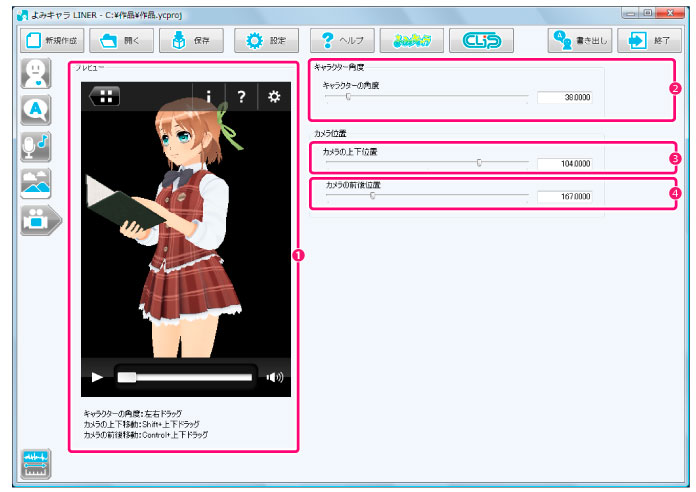
Task: Export with 書き出し button
Action: pos(580,40)
